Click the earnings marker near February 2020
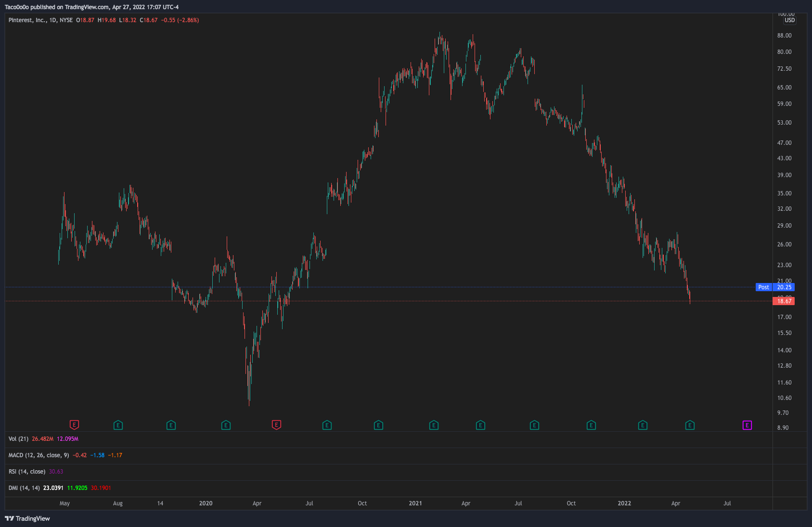812x527 pixels. click(x=226, y=425)
